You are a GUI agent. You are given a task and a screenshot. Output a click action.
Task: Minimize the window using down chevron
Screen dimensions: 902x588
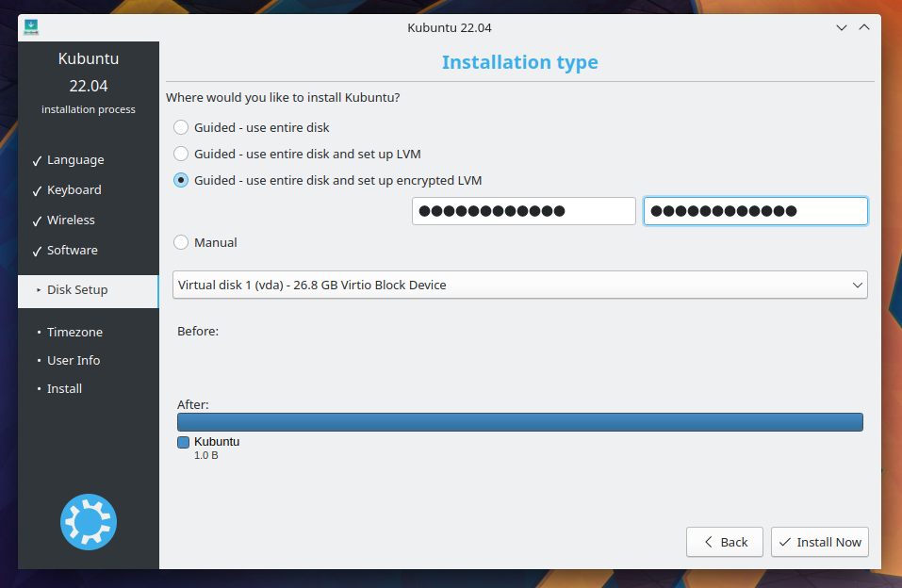(842, 27)
